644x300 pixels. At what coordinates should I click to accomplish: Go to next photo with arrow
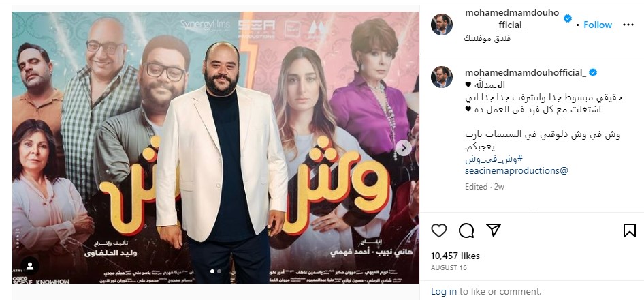[404, 148]
